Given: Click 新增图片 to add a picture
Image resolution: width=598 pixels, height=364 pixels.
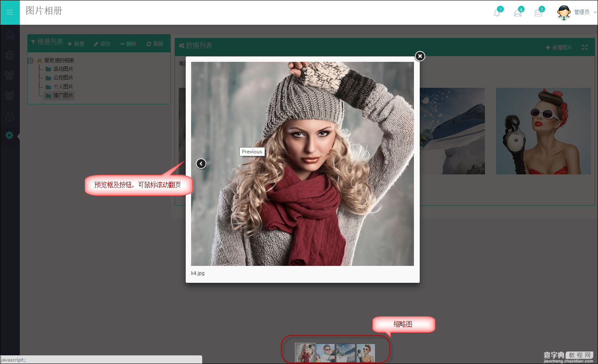Looking at the screenshot, I should [x=559, y=47].
